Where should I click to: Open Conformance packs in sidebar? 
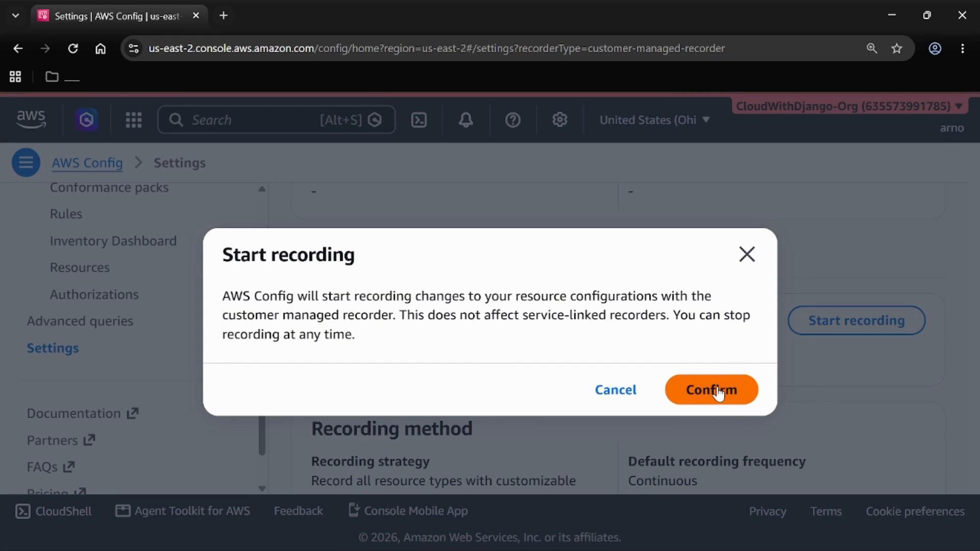coord(109,188)
